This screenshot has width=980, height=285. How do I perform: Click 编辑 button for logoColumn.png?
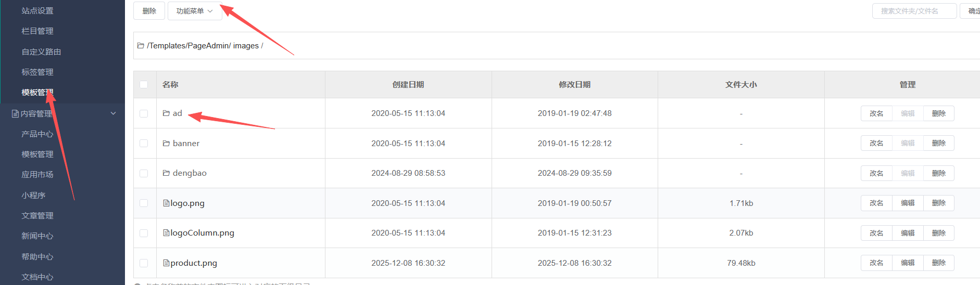[908, 233]
